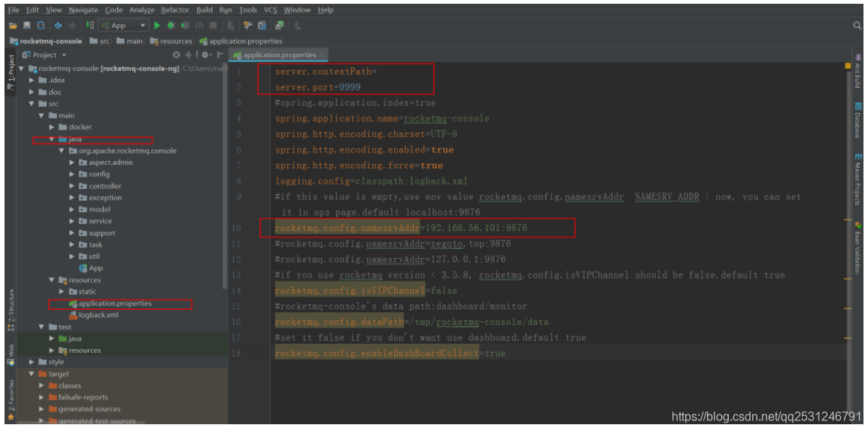Open the Web tool window
This screenshot has width=868, height=431.
tap(11, 354)
